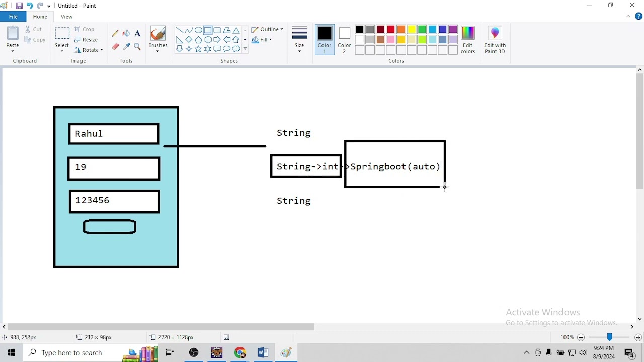Choose the Right arrow shape
The height and width of the screenshot is (362, 644).
[x=217, y=40]
